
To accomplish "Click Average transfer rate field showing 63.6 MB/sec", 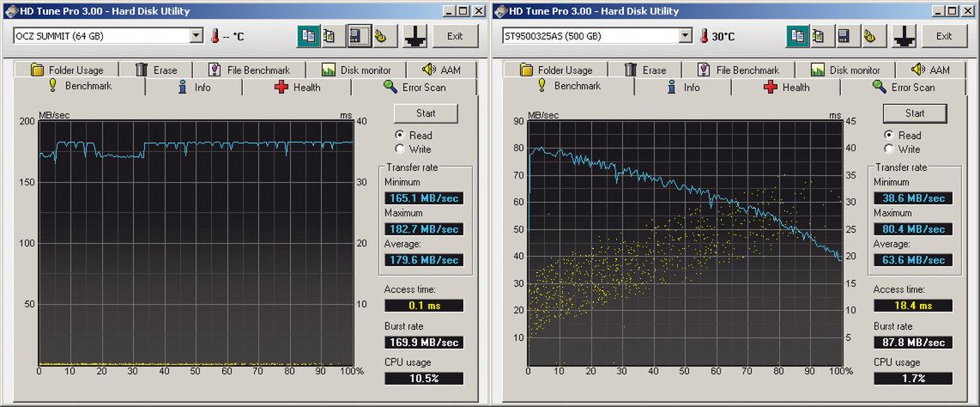I will click(913, 259).
